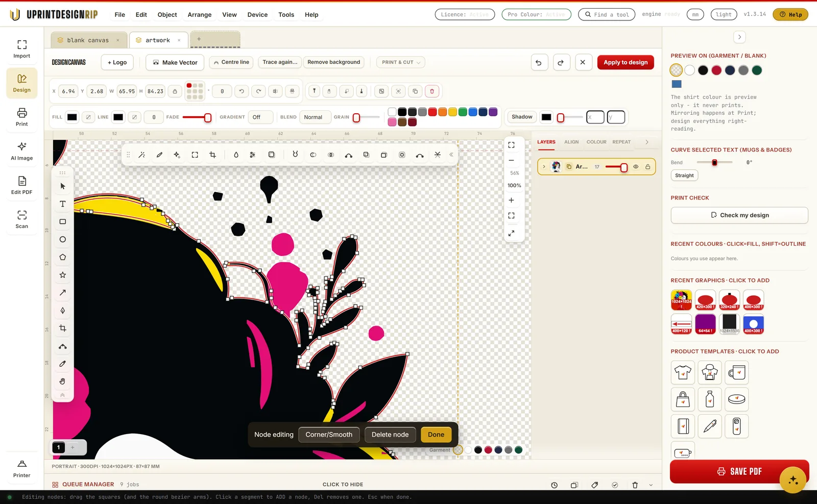Pick the red garment preview colour

[x=716, y=70]
